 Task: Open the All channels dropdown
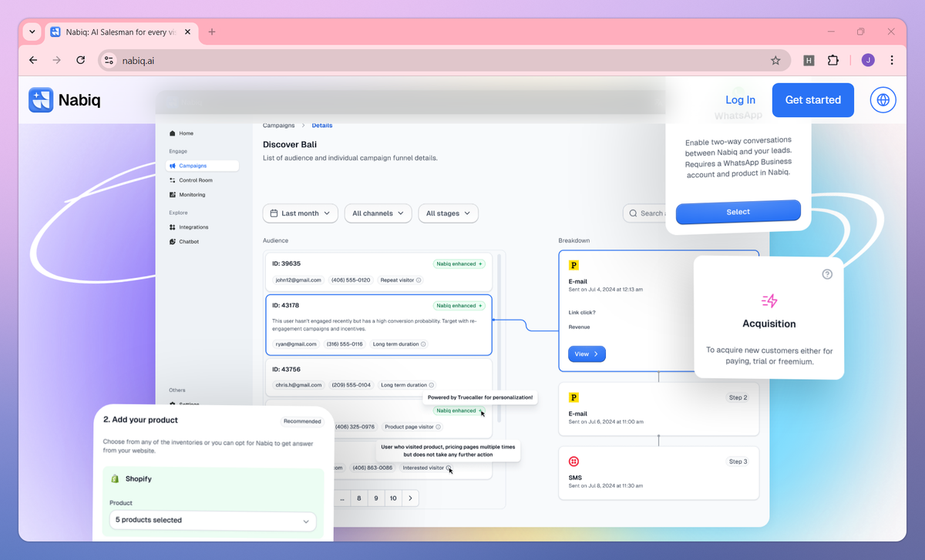pos(378,213)
